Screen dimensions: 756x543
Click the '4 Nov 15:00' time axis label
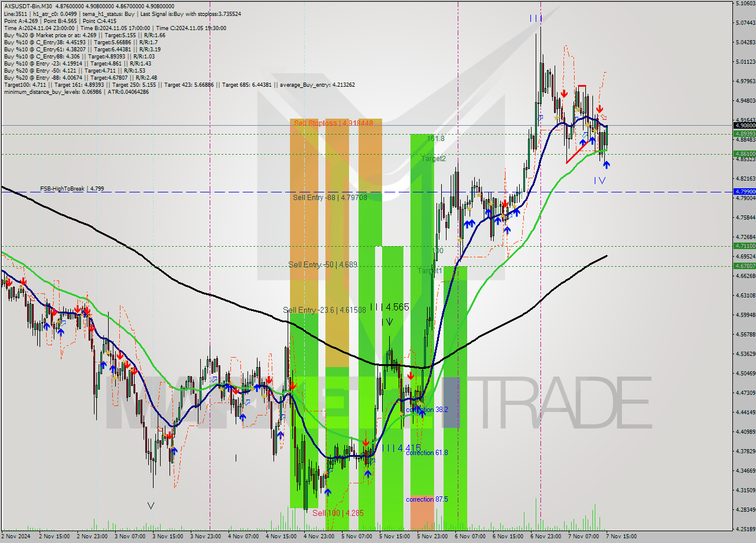point(281,537)
